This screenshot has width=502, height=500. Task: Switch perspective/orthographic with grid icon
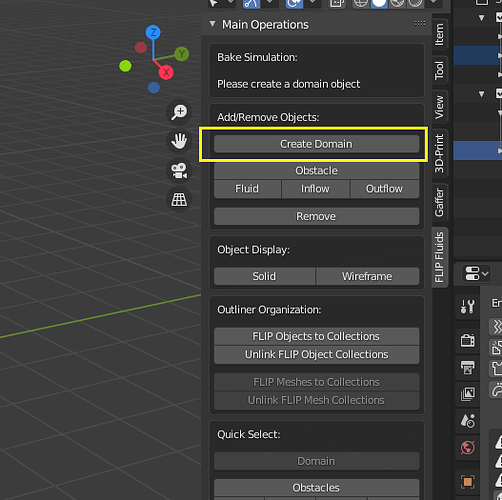pos(179,200)
